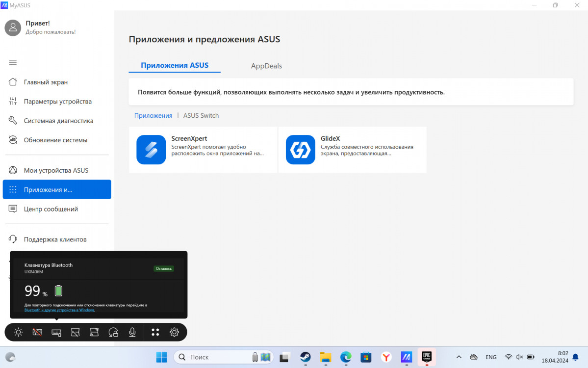
Task: Collapse the sidebar with the hamburger icon
Action: click(x=13, y=63)
